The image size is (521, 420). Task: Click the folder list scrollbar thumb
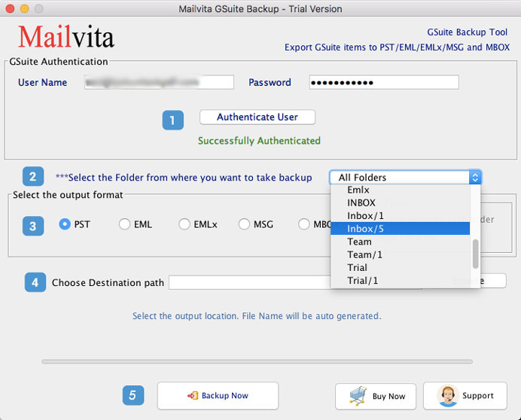click(x=476, y=254)
